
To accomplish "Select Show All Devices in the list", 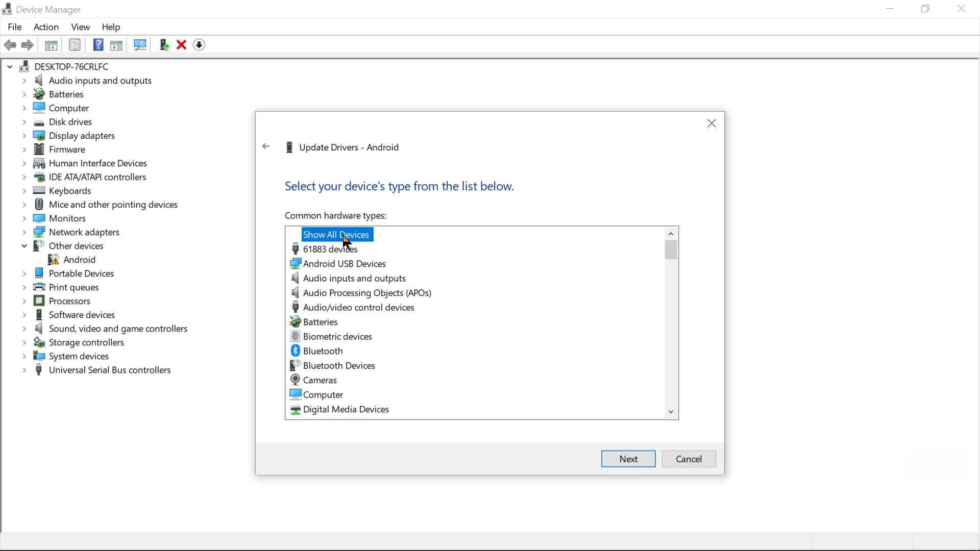I will pos(336,235).
